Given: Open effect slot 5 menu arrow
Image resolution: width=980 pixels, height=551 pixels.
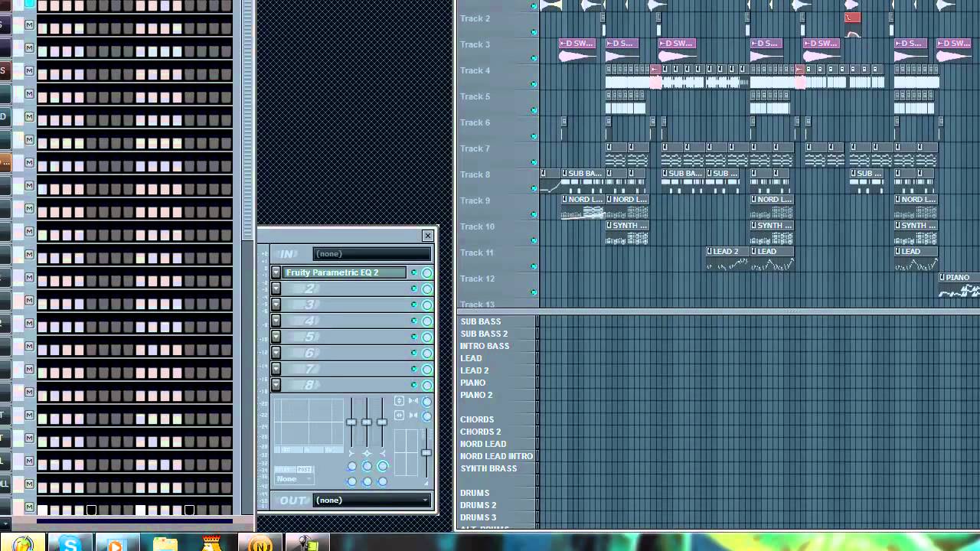Looking at the screenshot, I should tap(276, 337).
